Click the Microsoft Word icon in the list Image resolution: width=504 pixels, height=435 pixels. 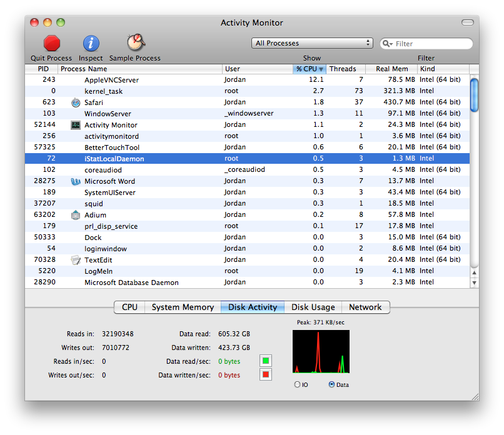coord(76,181)
